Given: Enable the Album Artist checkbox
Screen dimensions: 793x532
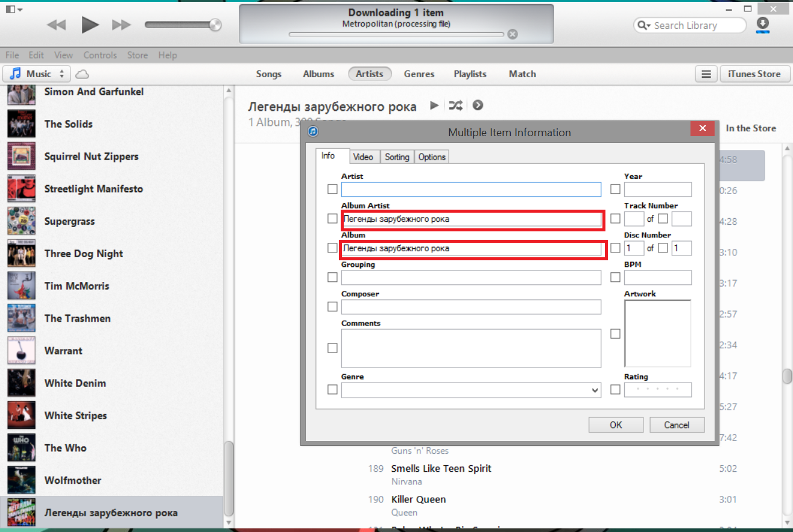Looking at the screenshot, I should point(332,218).
